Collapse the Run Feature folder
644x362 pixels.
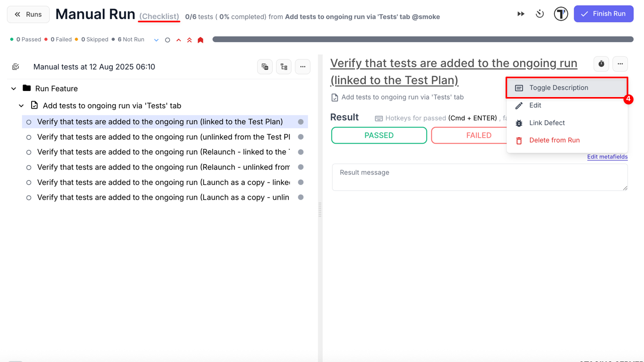tap(14, 89)
